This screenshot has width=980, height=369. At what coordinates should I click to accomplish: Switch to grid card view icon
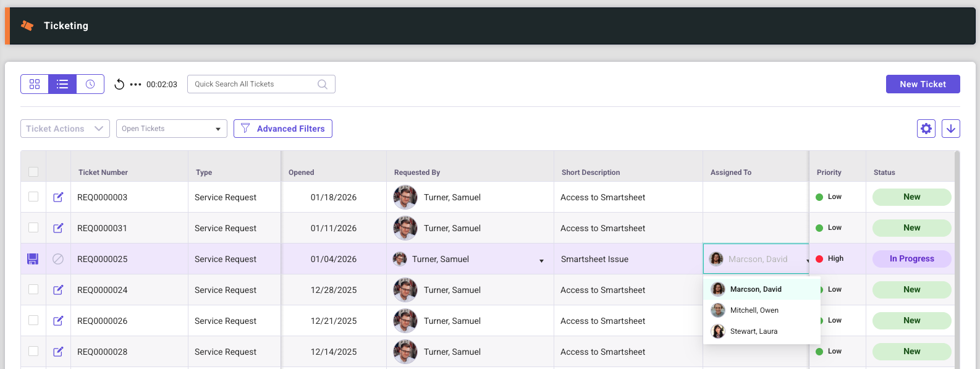[x=35, y=84]
